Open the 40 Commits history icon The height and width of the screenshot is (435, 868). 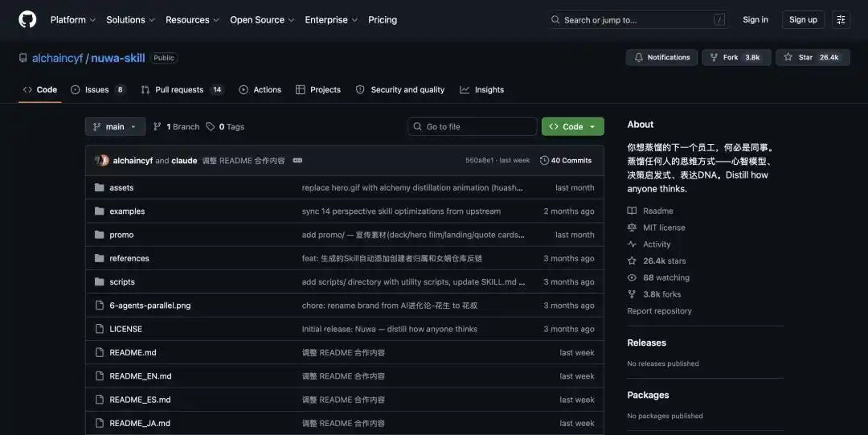pos(544,160)
